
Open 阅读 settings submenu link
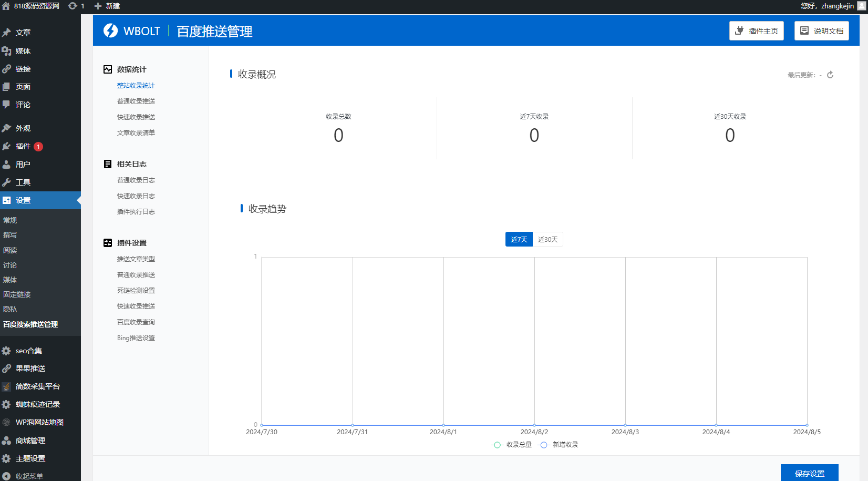10,250
